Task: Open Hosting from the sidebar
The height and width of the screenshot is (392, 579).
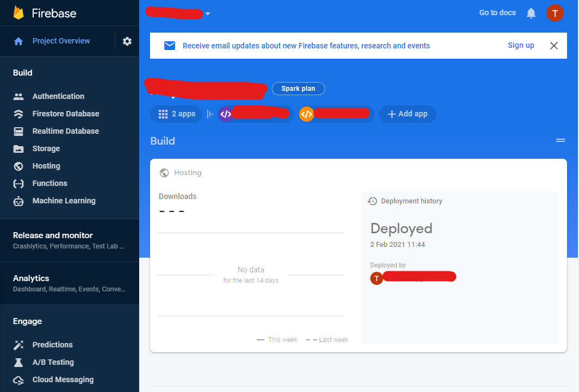Action: [x=46, y=166]
